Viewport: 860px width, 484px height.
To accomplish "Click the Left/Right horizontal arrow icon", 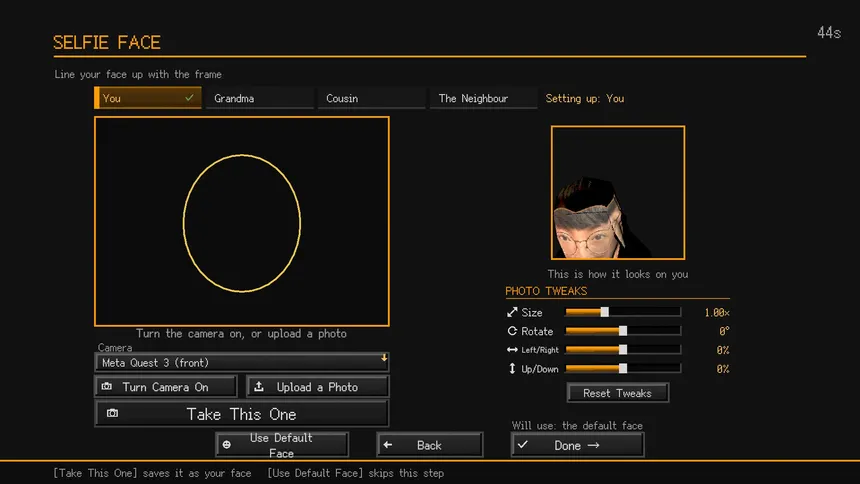I will [512, 350].
